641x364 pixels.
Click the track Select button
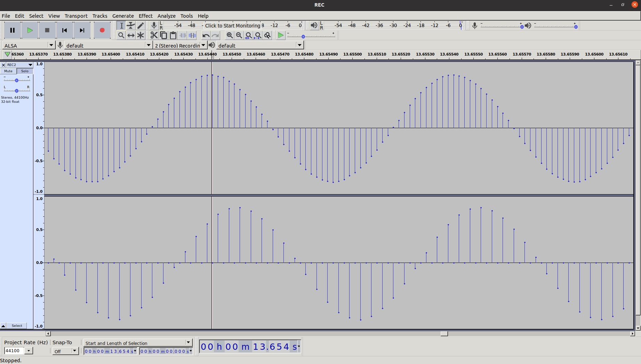(x=17, y=326)
